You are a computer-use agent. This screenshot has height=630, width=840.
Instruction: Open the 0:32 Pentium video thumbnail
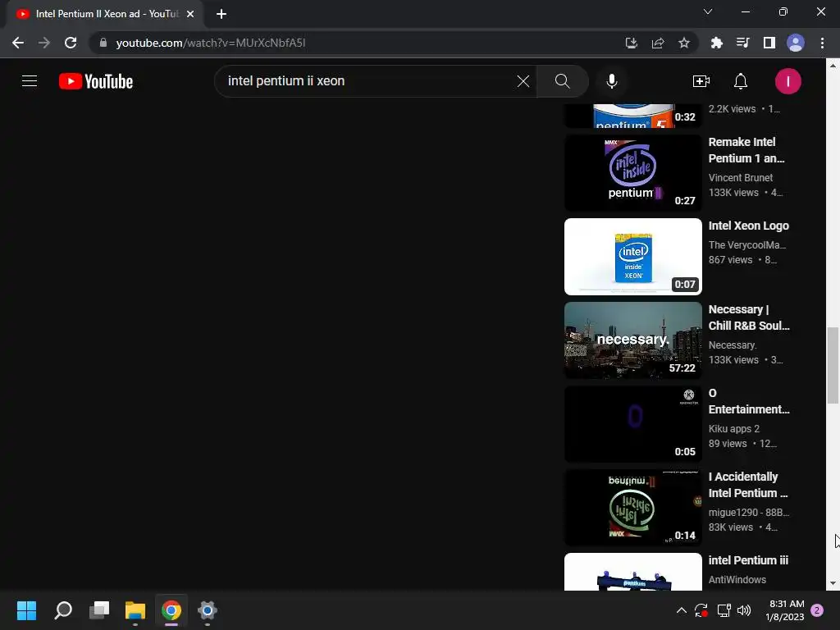point(632,116)
